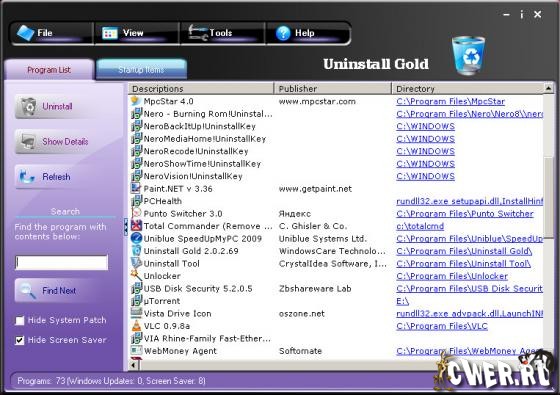Click the Uninstall Tool entry icon
Image resolution: width=560 pixels, height=395 pixels.
pos(136,263)
